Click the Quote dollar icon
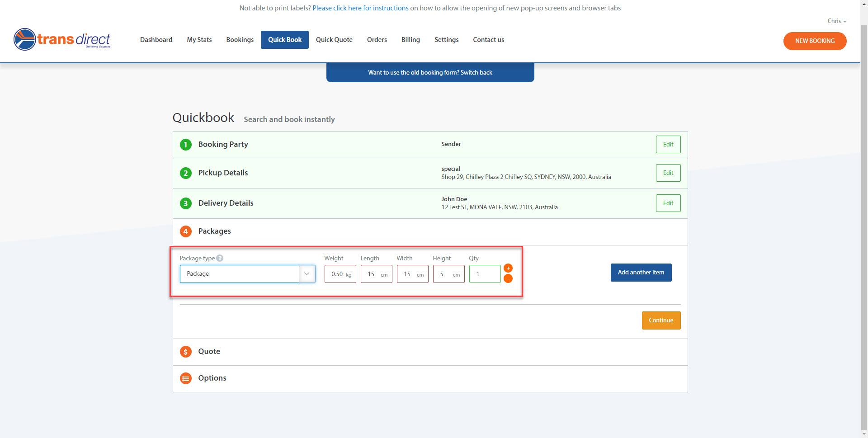 point(186,352)
